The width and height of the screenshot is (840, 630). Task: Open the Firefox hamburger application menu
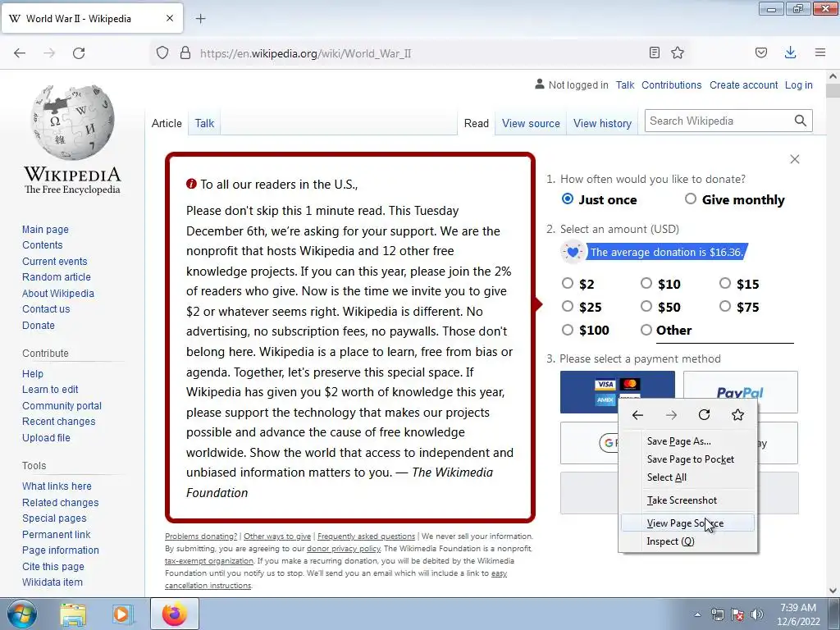click(820, 52)
